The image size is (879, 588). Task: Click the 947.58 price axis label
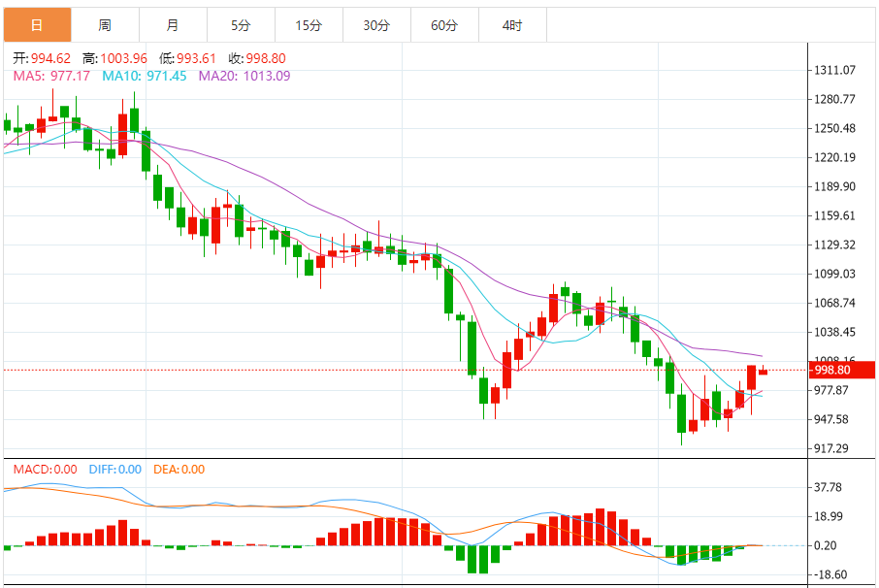831,419
